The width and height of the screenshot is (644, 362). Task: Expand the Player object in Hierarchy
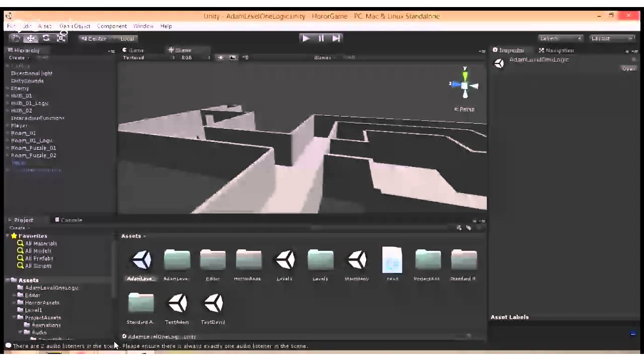coord(8,126)
